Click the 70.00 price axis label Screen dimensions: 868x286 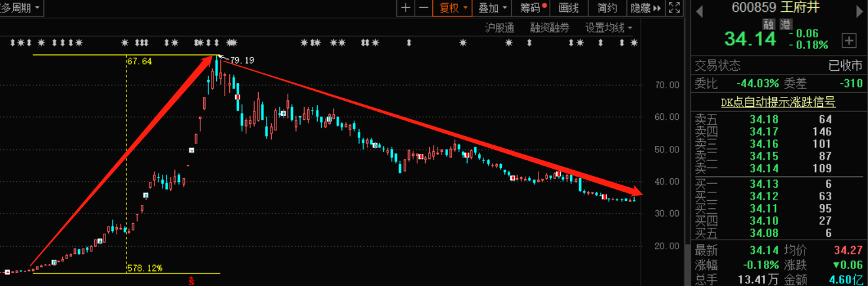(668, 85)
